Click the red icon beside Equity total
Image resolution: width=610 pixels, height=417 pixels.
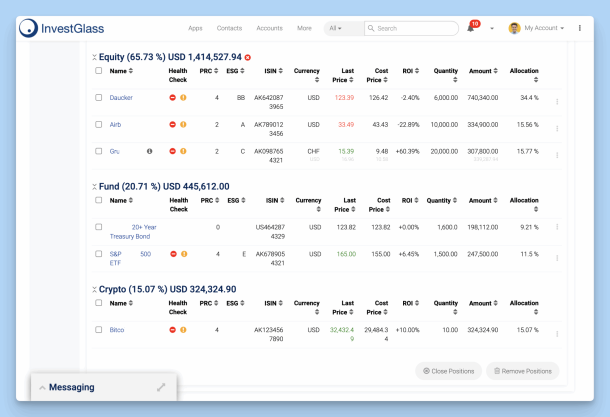248,58
